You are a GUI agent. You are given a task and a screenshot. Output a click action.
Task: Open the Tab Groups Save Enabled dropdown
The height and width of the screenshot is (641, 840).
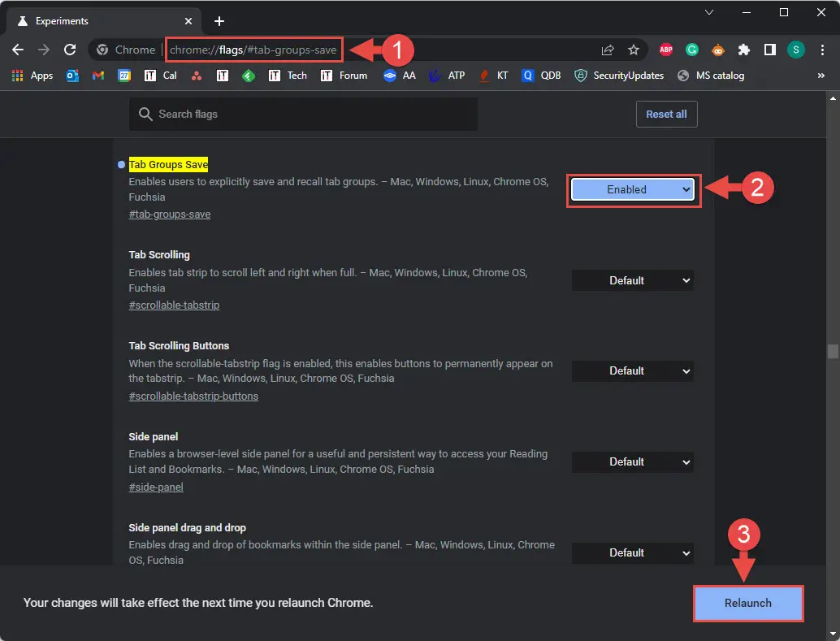(633, 190)
